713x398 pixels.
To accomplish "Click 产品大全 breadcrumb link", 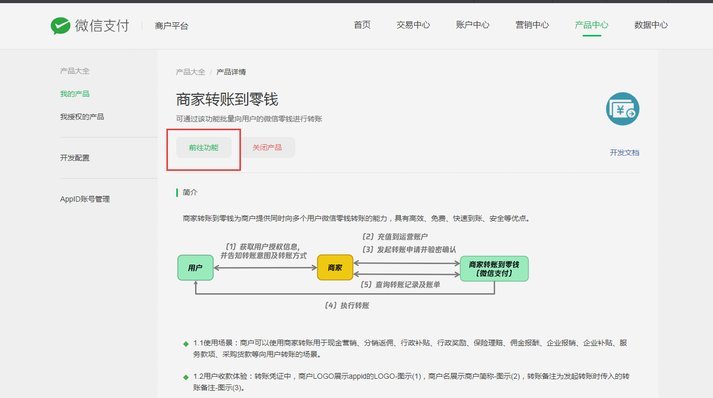I will (191, 72).
